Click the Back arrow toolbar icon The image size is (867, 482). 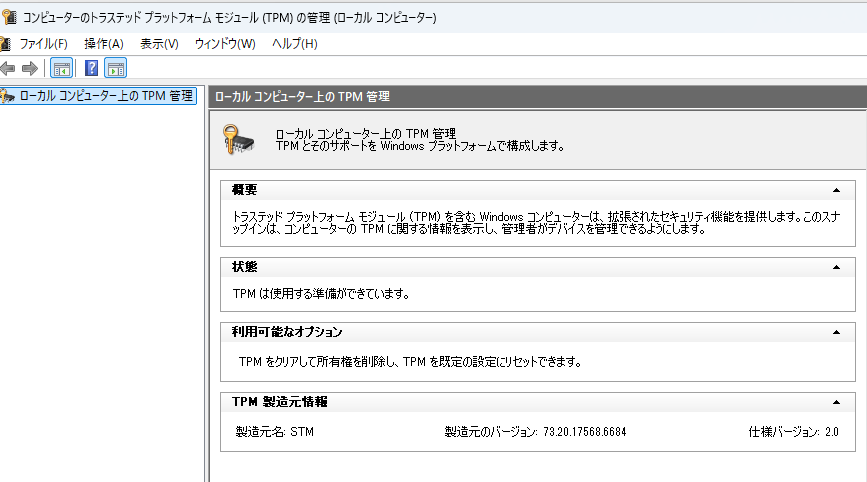(x=8, y=69)
